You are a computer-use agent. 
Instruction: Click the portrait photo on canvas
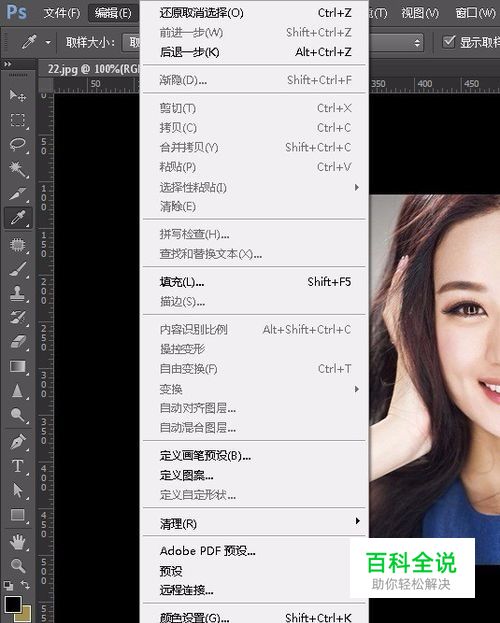[x=434, y=366]
